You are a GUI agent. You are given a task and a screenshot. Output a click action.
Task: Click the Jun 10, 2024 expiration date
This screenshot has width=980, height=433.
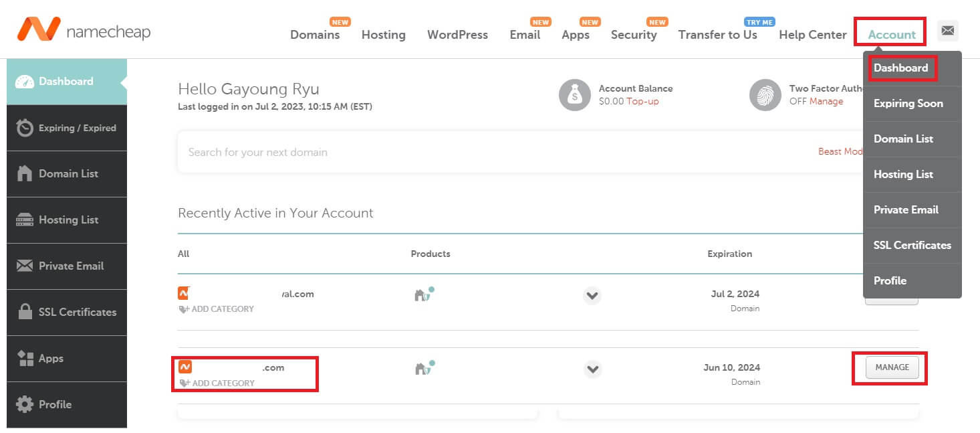pyautogui.click(x=731, y=367)
